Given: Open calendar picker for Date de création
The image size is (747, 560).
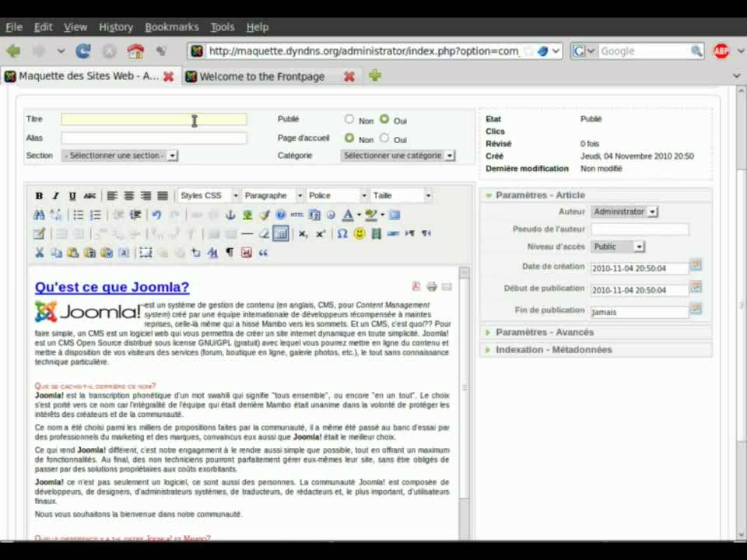Looking at the screenshot, I should [696, 265].
